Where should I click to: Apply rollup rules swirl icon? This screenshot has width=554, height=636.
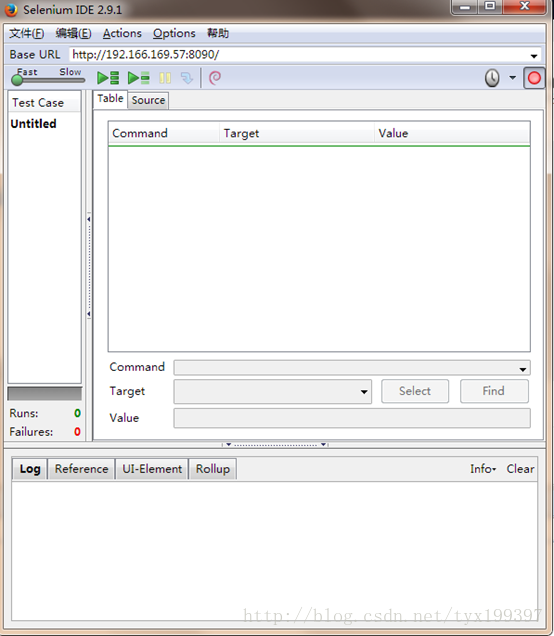[x=215, y=77]
